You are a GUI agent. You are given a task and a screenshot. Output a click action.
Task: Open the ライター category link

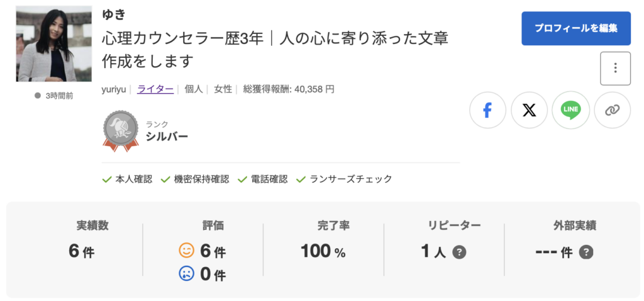click(x=155, y=89)
